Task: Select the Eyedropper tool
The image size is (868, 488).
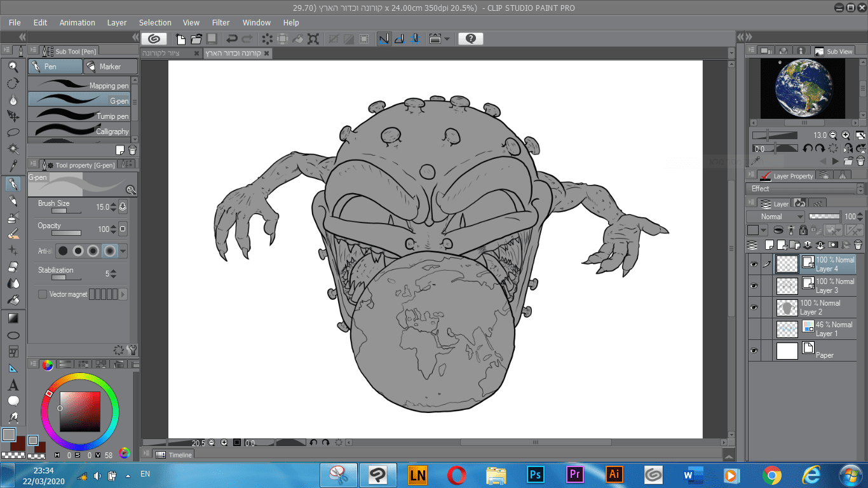Action: (x=13, y=166)
